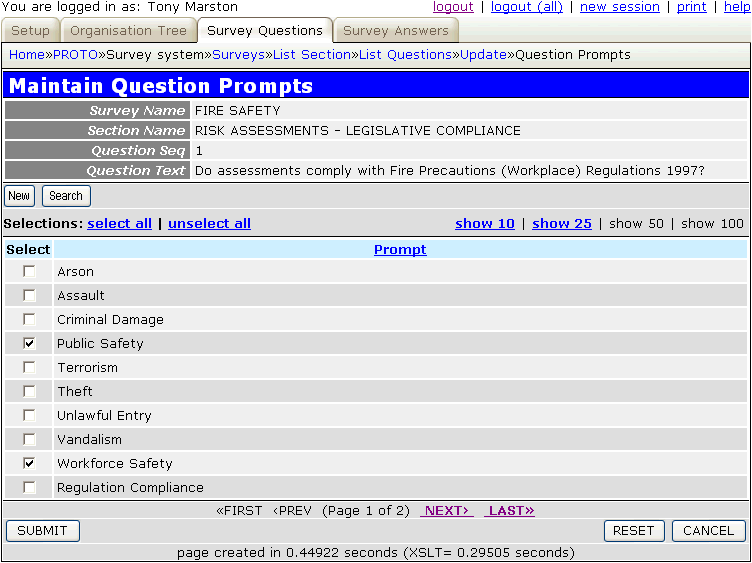Image resolution: width=752 pixels, height=563 pixels.
Task: Select the Terrorism row checkbox
Action: point(29,368)
